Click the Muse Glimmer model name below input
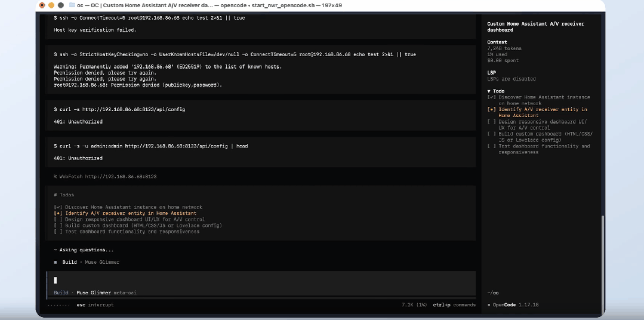This screenshot has height=320, width=644. coord(94,293)
